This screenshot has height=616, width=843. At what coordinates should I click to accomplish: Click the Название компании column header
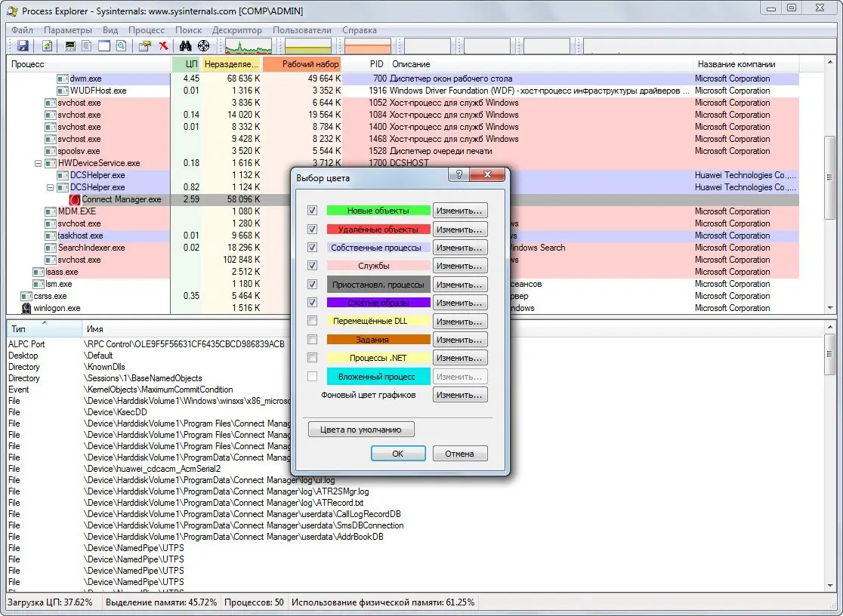746,64
